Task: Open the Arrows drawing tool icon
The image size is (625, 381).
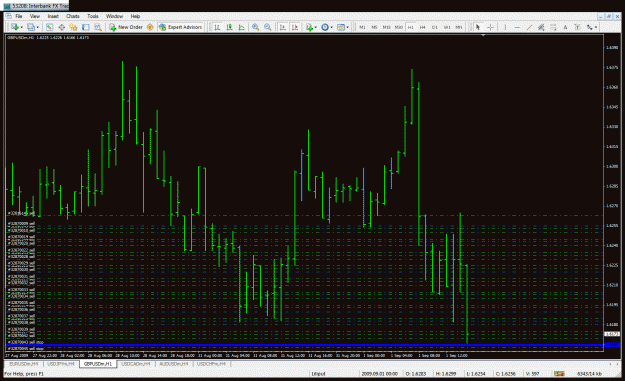Action: click(x=590, y=27)
